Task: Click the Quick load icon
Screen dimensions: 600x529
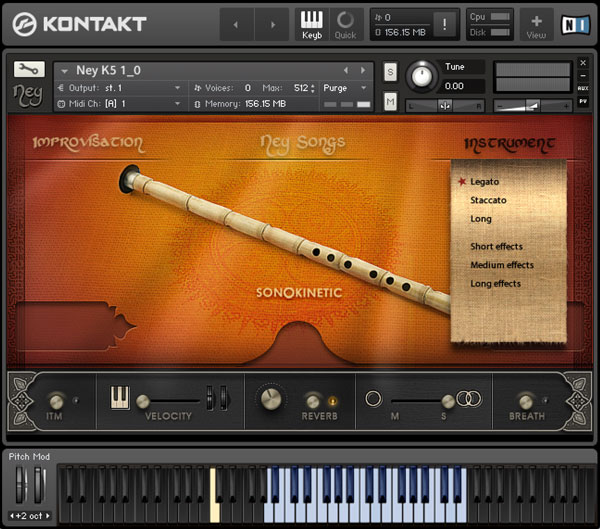Action: pyautogui.click(x=345, y=24)
